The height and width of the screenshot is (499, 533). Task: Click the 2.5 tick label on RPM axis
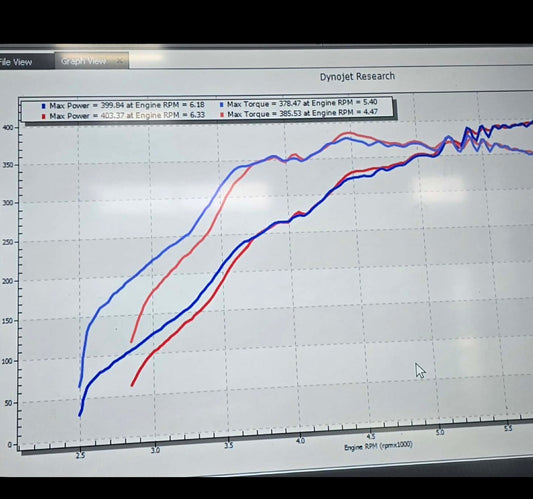pyautogui.click(x=81, y=455)
